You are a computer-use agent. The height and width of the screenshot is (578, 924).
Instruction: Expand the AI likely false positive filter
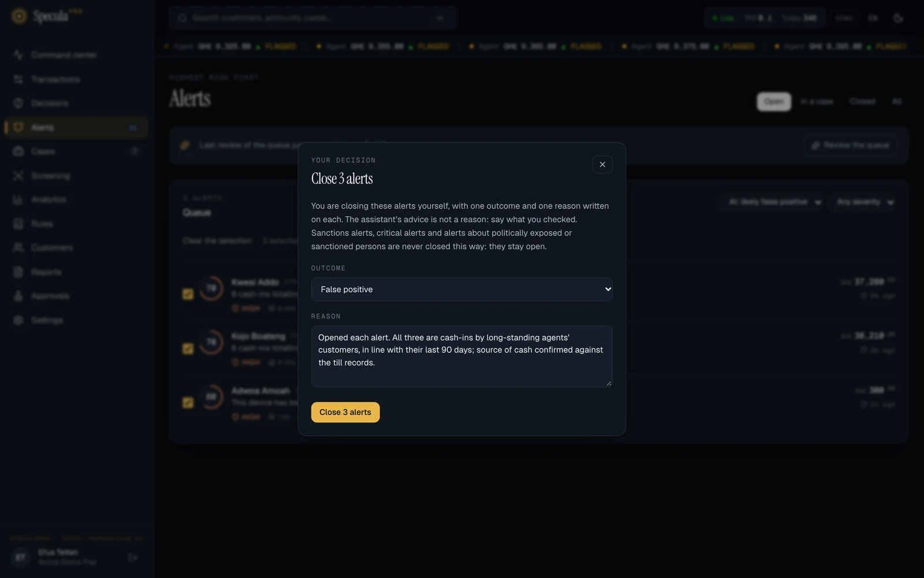click(774, 202)
